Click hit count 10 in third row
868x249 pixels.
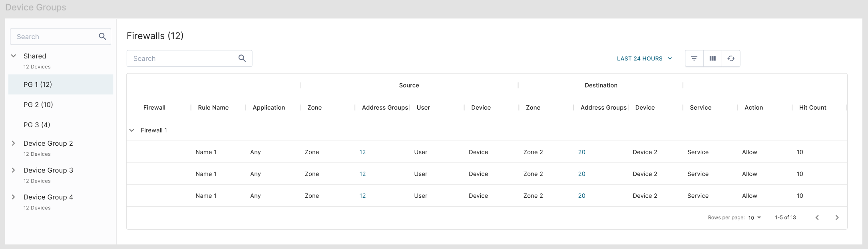[x=800, y=196]
